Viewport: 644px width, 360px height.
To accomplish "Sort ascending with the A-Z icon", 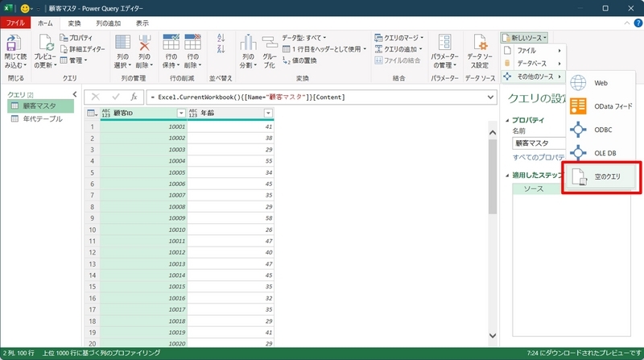I will point(221,38).
